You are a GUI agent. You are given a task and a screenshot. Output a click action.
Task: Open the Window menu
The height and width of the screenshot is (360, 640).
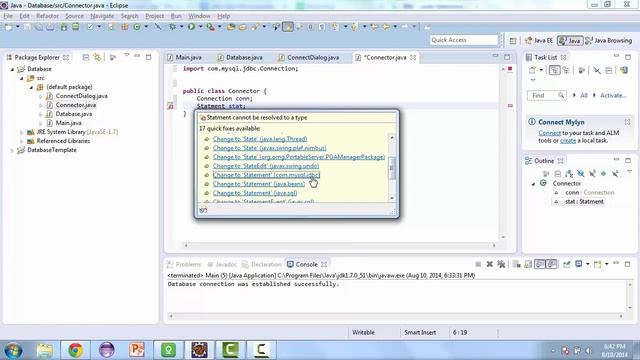pos(199,16)
